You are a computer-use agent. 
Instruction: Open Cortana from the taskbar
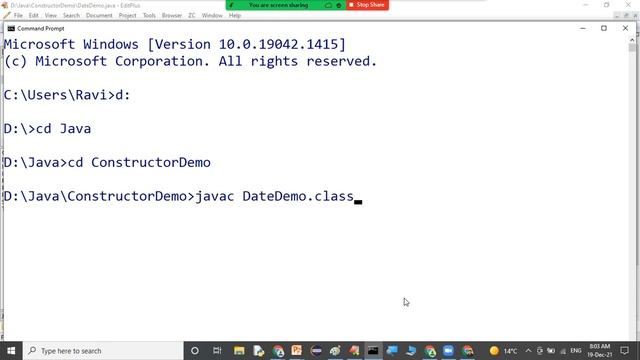point(195,351)
